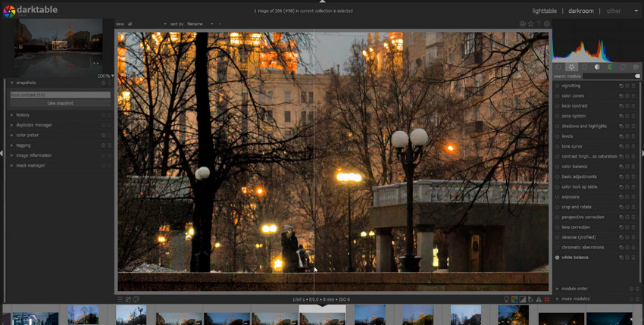Open the denoise (profiled) module

578,237
